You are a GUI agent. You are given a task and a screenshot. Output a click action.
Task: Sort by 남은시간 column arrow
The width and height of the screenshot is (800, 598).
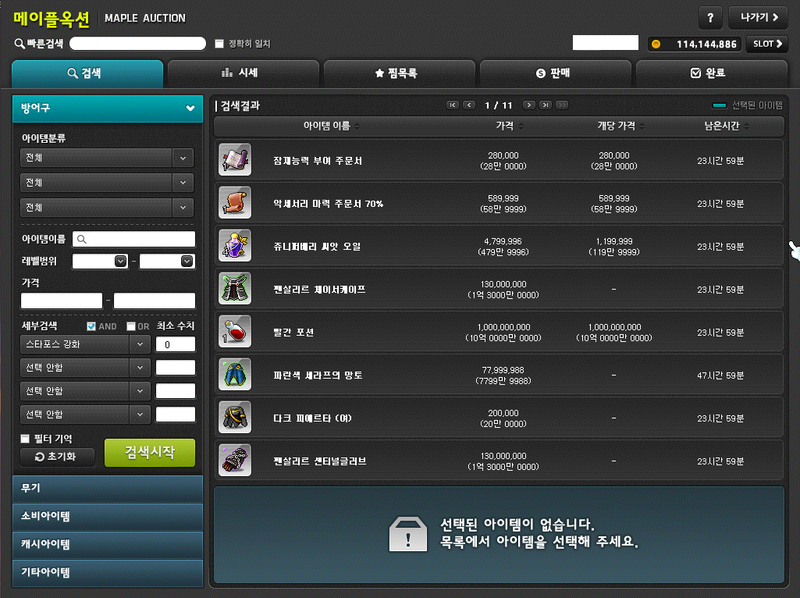click(x=746, y=126)
